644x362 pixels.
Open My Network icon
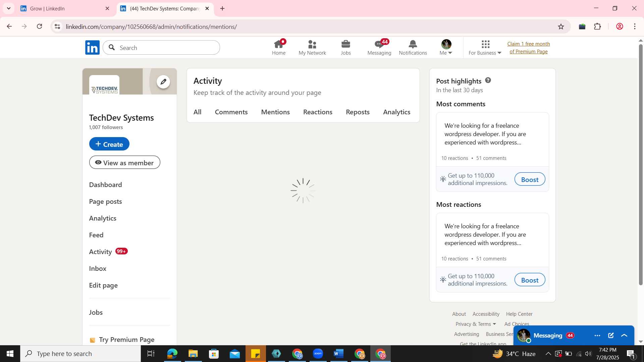[312, 48]
